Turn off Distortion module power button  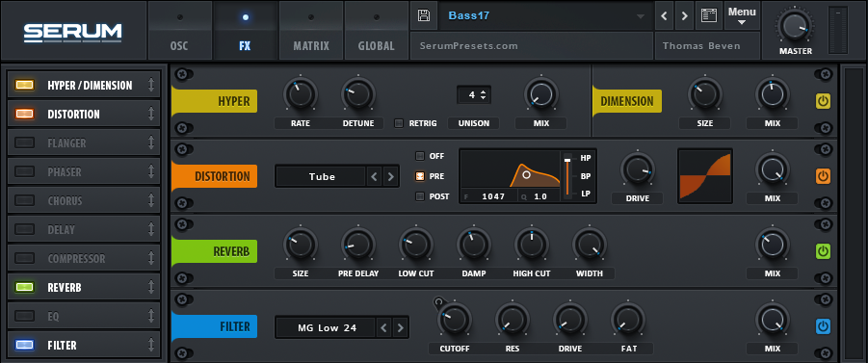823,176
